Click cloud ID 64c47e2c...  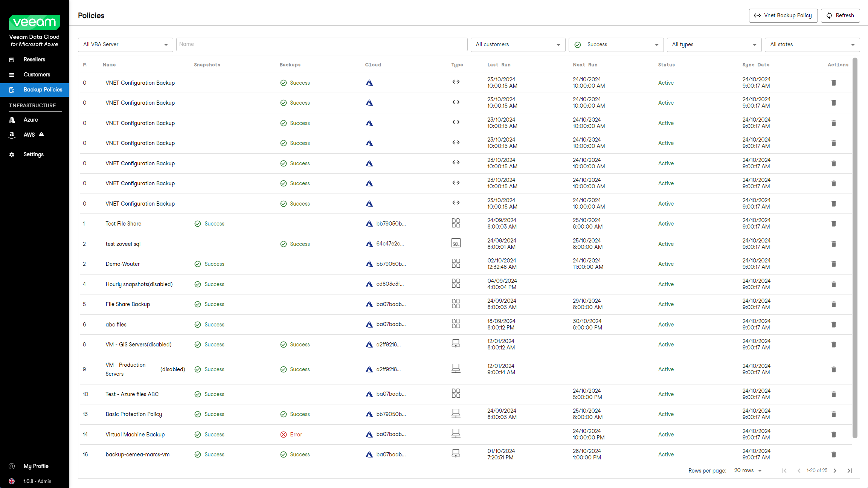coord(390,244)
